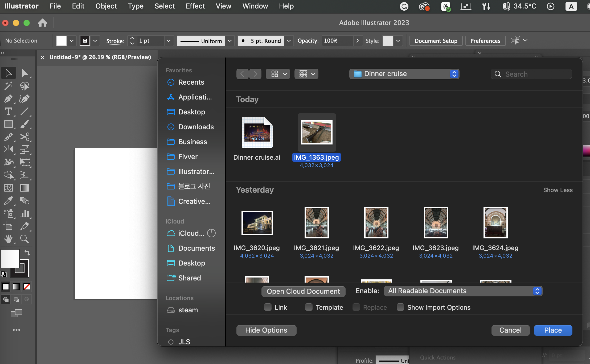Check the Template option
The height and width of the screenshot is (364, 590).
point(309,307)
